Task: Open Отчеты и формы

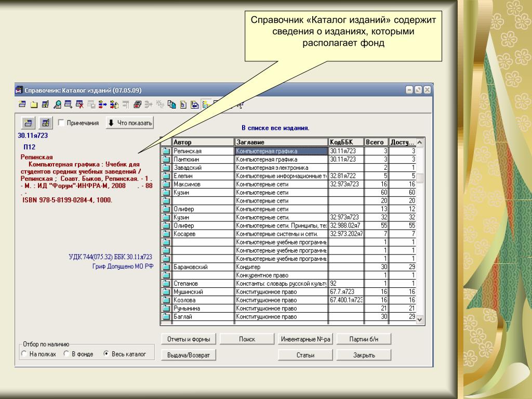Action: (x=189, y=339)
